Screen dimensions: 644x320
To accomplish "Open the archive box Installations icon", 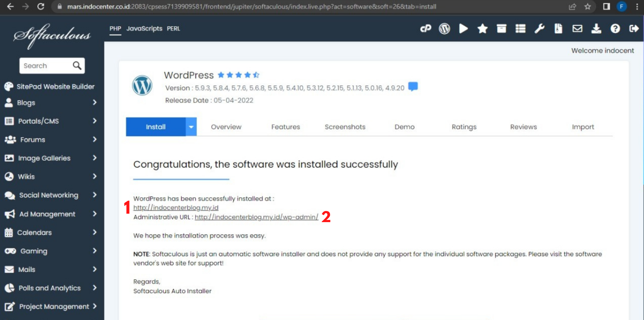I will [x=501, y=29].
